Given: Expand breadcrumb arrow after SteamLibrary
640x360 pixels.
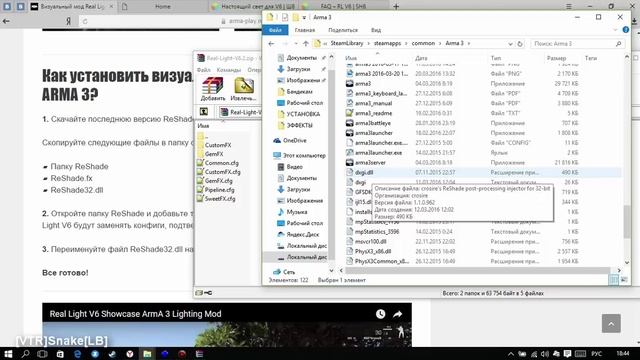Looking at the screenshot, I should pos(368,43).
